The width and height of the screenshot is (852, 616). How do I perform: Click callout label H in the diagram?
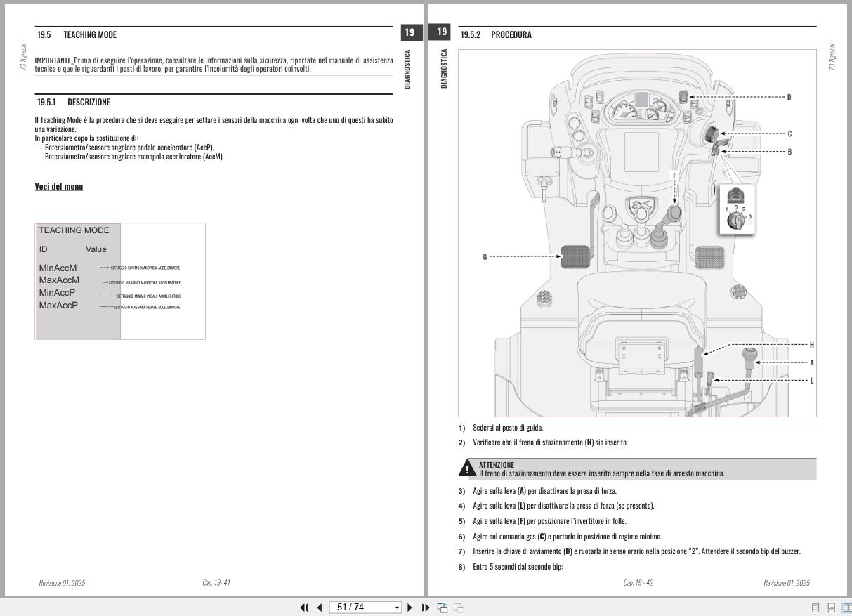point(812,345)
